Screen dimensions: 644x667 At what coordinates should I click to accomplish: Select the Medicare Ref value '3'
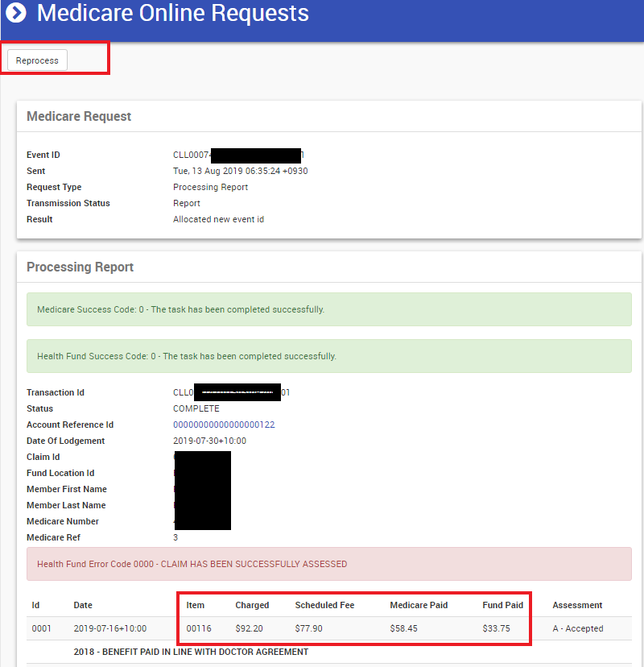pyautogui.click(x=175, y=537)
